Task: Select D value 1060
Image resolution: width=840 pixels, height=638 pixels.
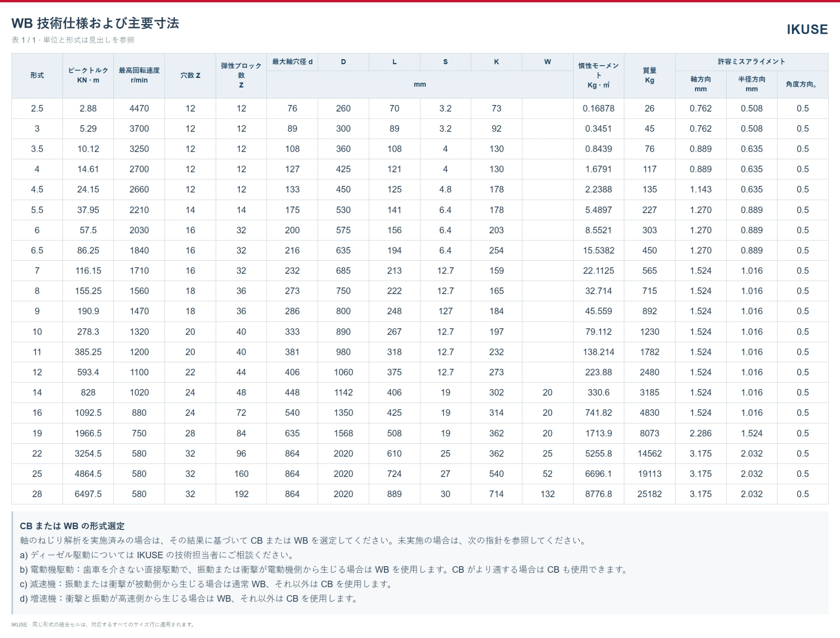Action: click(x=343, y=372)
